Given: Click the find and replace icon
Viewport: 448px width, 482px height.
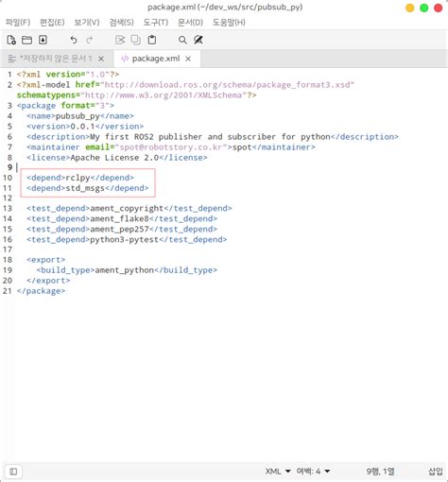Looking at the screenshot, I should [x=198, y=40].
